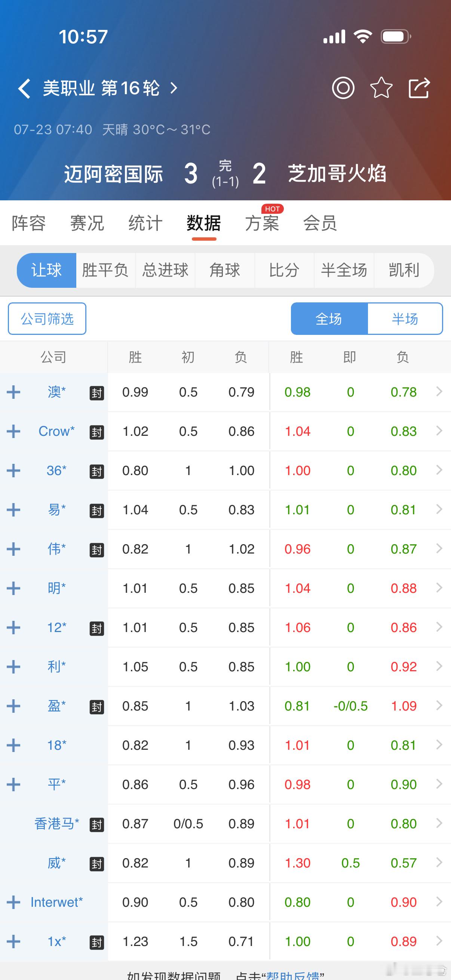
Task: Expand the 利* row plus icon
Action: tap(13, 666)
